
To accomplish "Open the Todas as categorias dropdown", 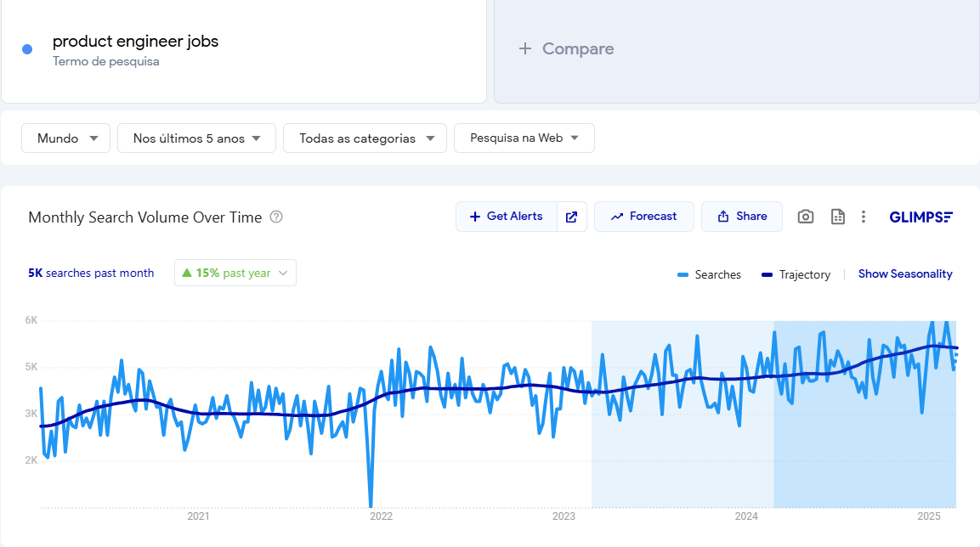I will [365, 138].
